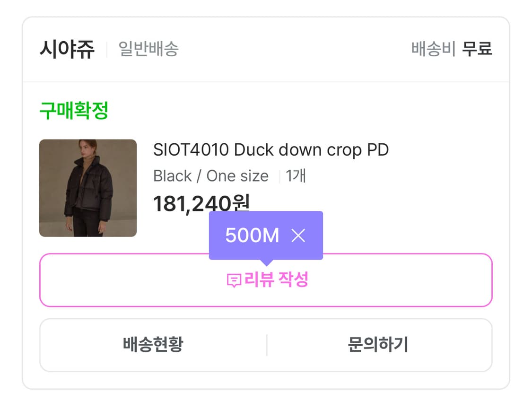Viewport: 532px width, 410px height.
Task: Open 배송현황 delivery status
Action: point(153,345)
